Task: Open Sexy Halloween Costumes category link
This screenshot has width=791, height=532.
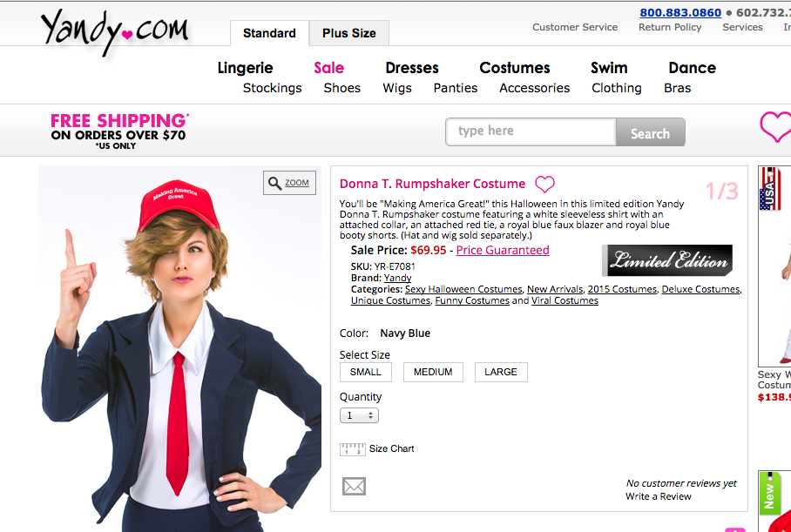Action: coord(463,289)
